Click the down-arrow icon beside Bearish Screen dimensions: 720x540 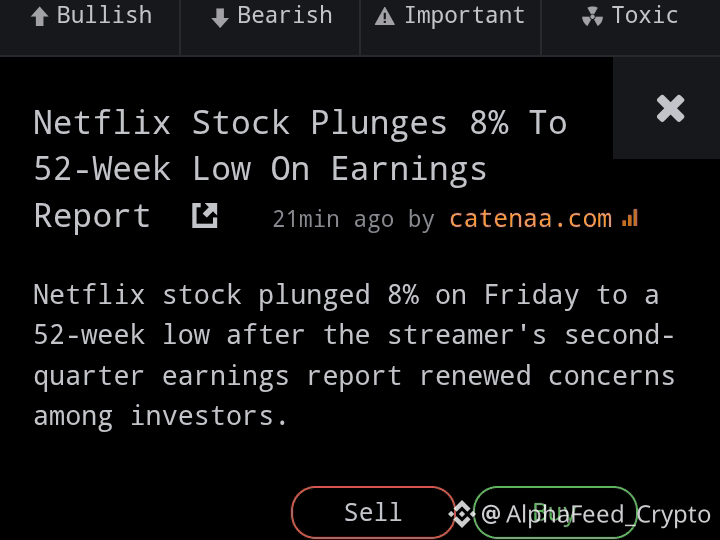(220, 18)
